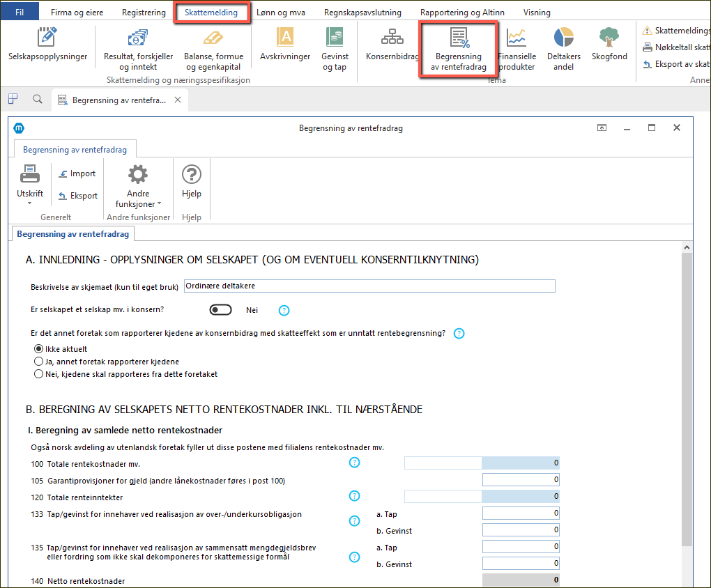Close the Begrensning av rentefra... document tab
This screenshot has width=711, height=588.
pyautogui.click(x=178, y=100)
